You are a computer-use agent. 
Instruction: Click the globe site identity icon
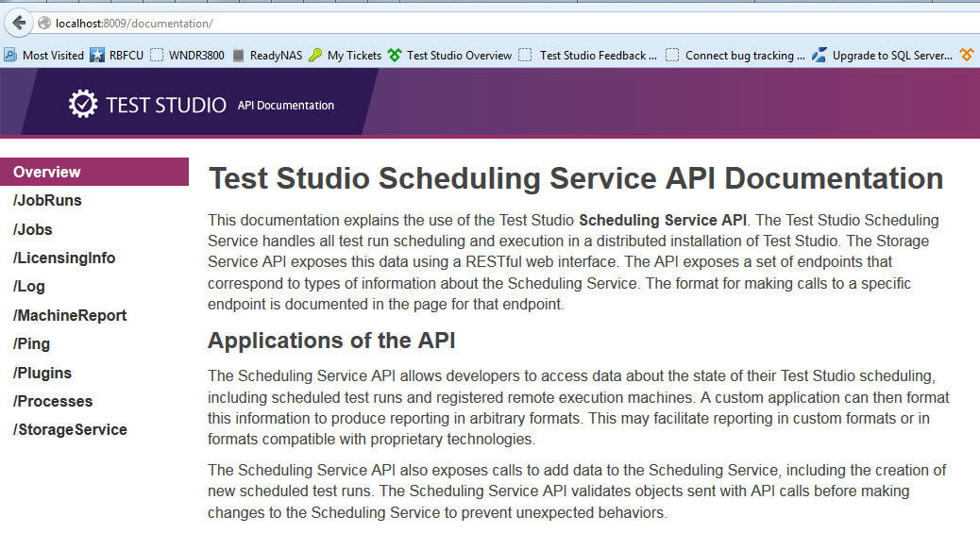click(44, 24)
